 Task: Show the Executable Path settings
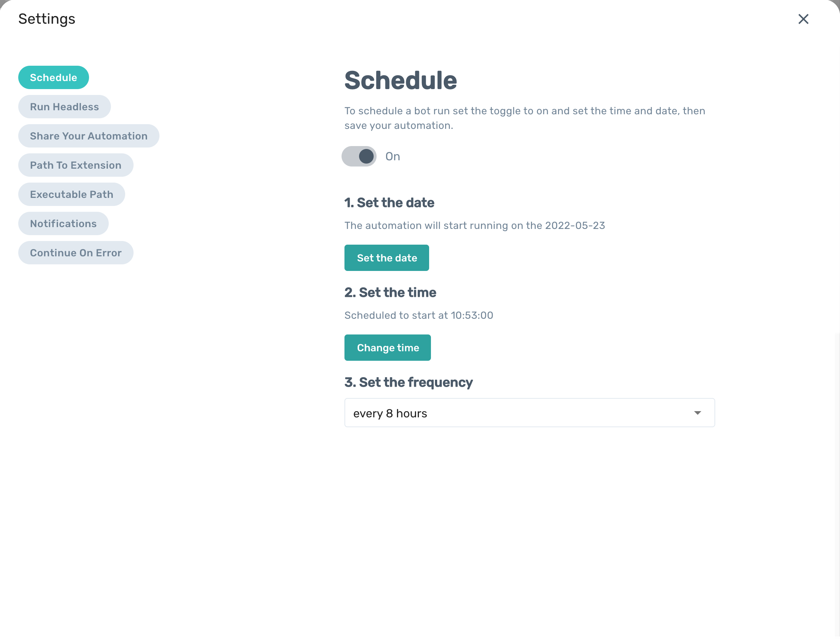(72, 194)
